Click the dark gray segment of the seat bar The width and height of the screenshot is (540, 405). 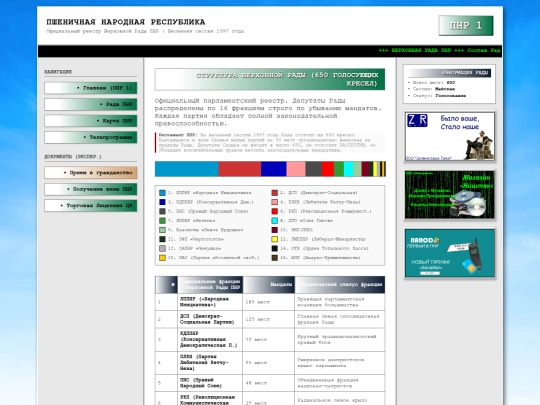pos(314,169)
